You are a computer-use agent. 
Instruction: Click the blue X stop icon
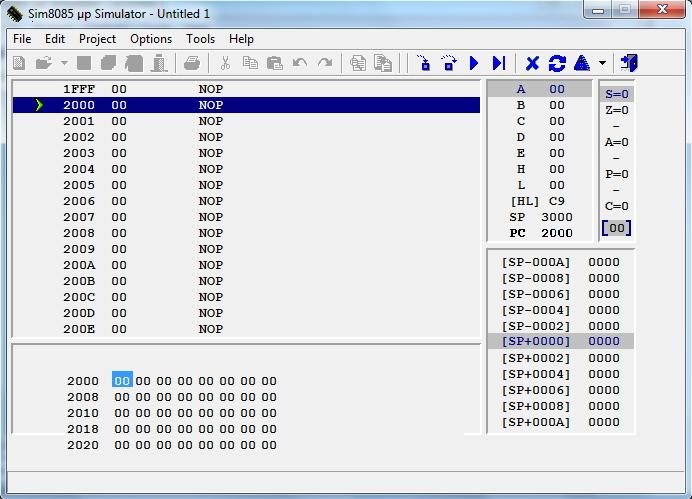pos(532,63)
